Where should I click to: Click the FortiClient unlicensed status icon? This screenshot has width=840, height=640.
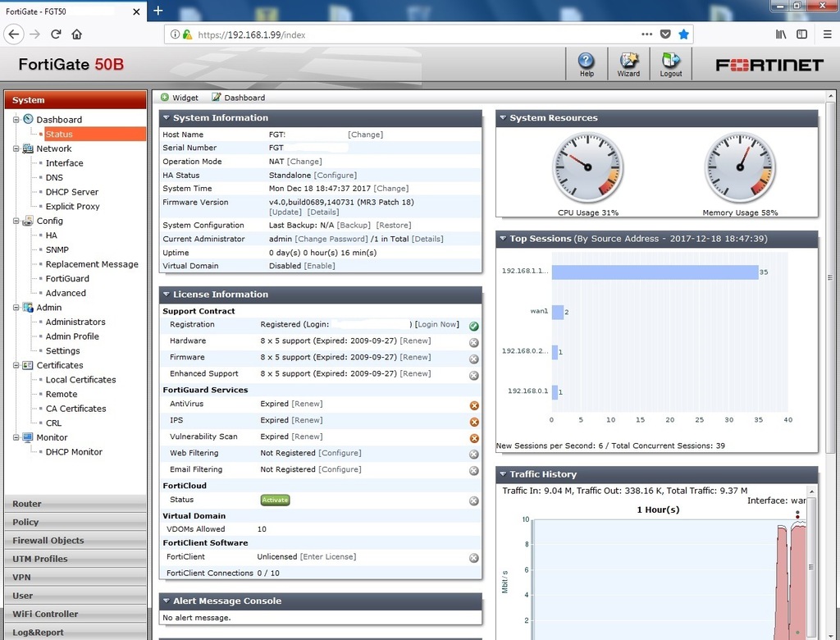click(473, 558)
